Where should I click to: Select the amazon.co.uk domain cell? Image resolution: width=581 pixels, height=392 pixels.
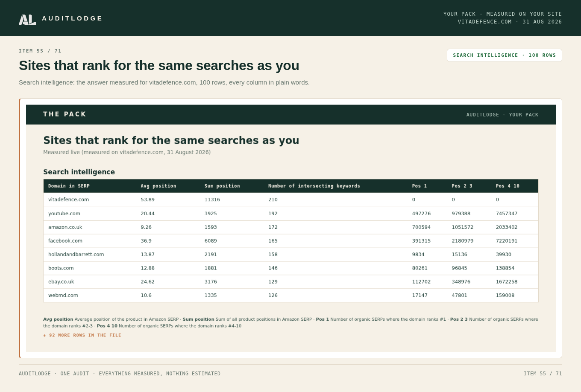[x=65, y=227]
